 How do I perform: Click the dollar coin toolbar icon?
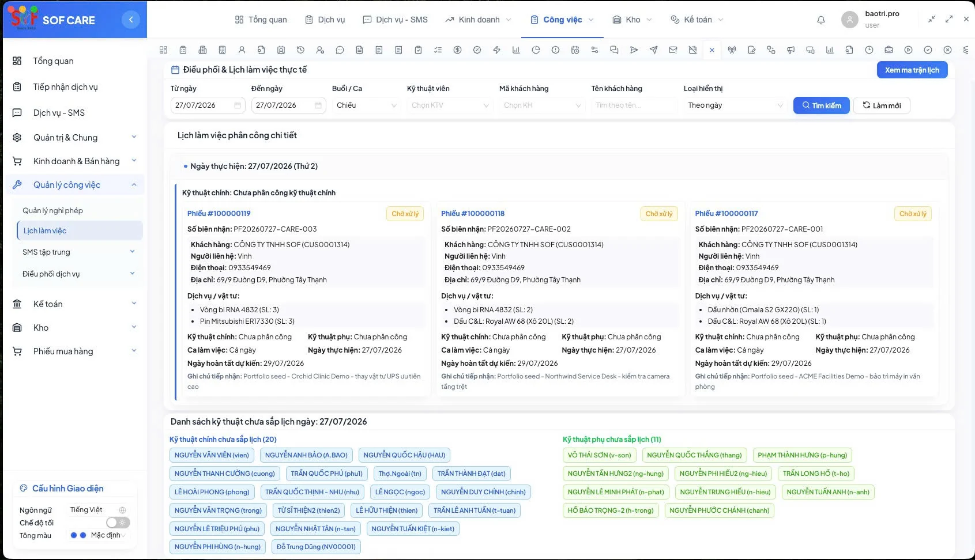coord(457,50)
